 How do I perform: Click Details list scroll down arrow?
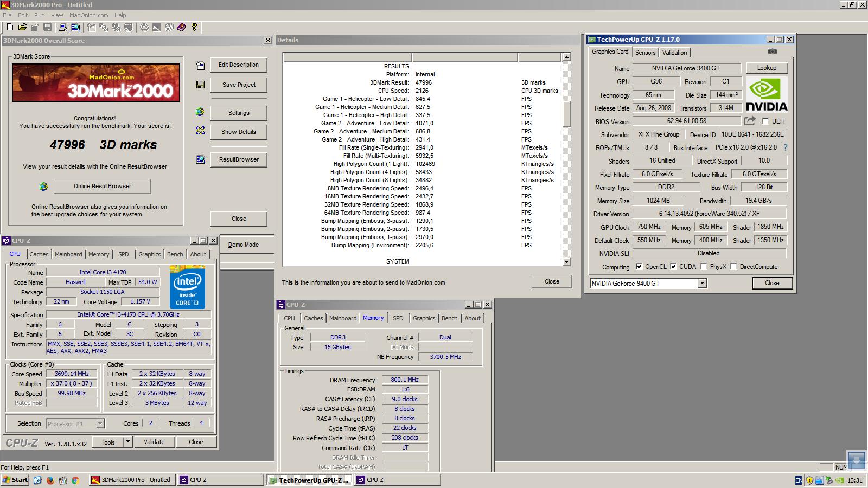click(566, 262)
